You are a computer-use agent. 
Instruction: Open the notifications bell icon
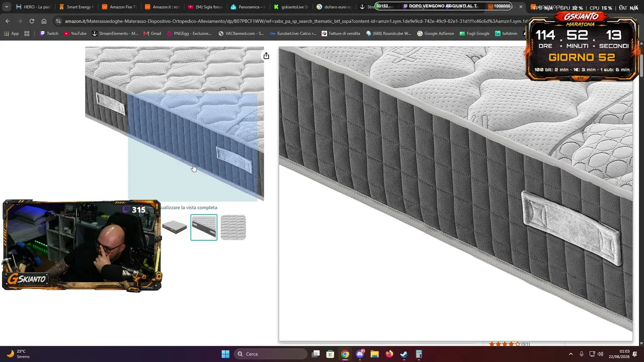tap(635, 354)
